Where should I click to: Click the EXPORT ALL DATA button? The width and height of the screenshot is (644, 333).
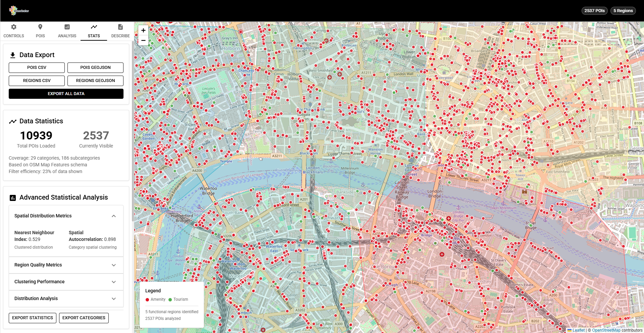click(x=66, y=93)
